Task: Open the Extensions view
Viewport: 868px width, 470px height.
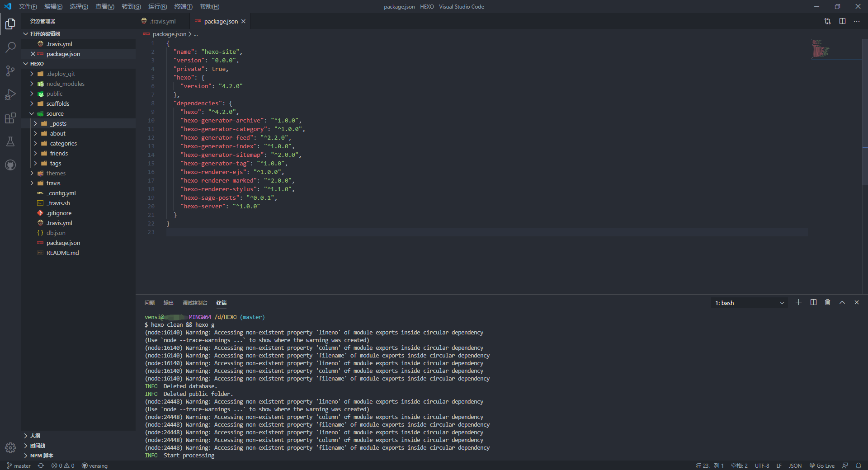Action: click(x=10, y=118)
